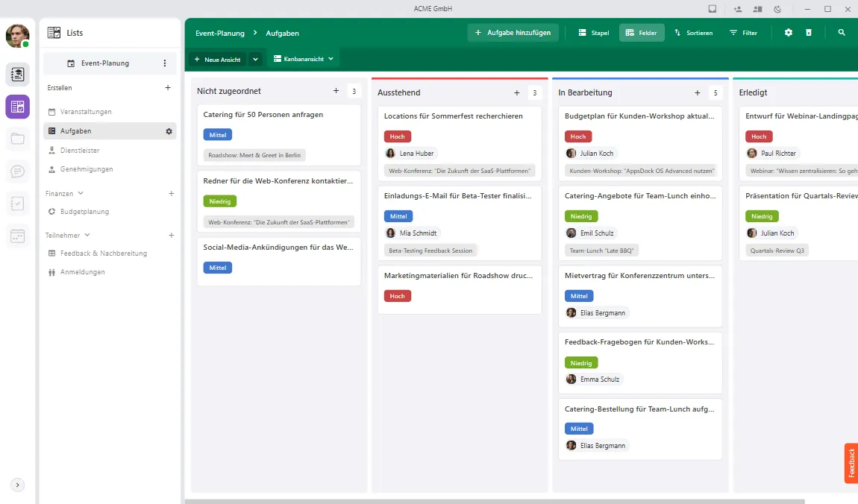Add card to In Bearbeitung column

pos(697,93)
